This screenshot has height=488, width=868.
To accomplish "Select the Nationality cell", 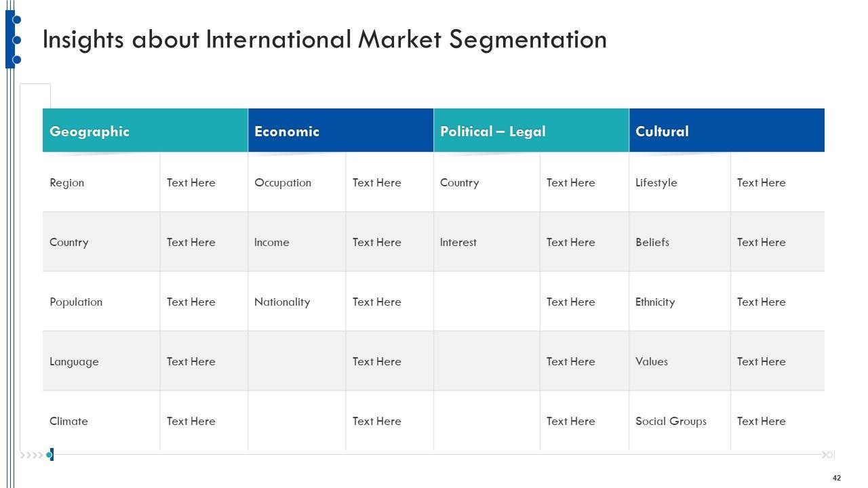I will tap(282, 302).
